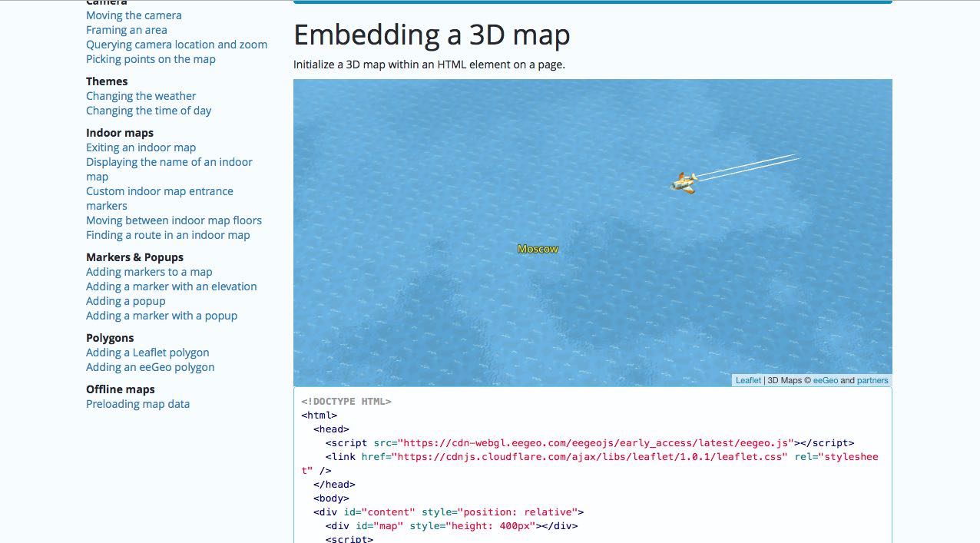Select Picking points on the map
Screen dimensions: 980x543
(x=151, y=59)
